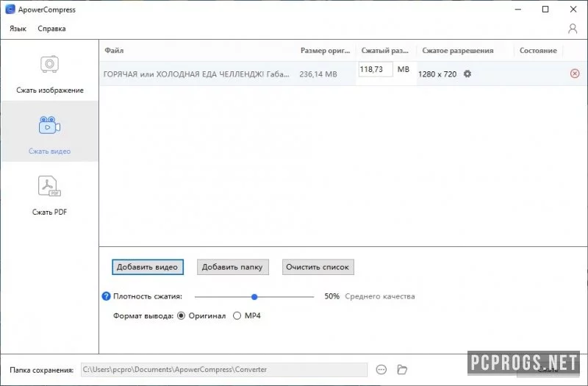
Task: Click the Добавить видео button
Action: pyautogui.click(x=148, y=267)
